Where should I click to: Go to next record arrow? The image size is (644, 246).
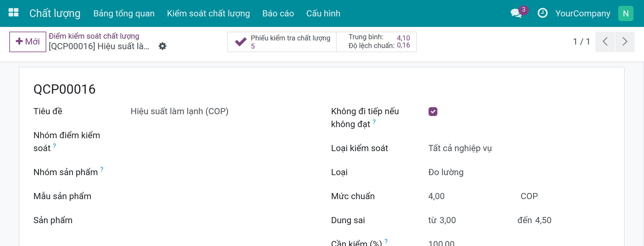point(625,42)
